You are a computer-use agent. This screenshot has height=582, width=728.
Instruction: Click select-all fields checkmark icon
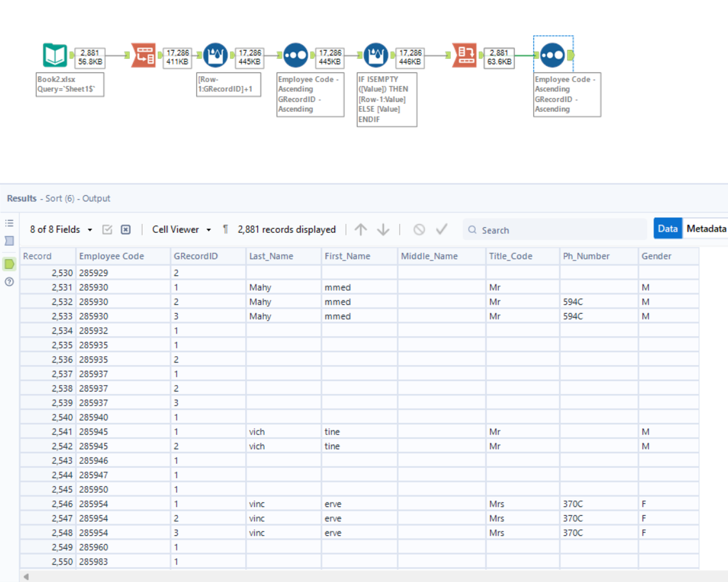(107, 230)
